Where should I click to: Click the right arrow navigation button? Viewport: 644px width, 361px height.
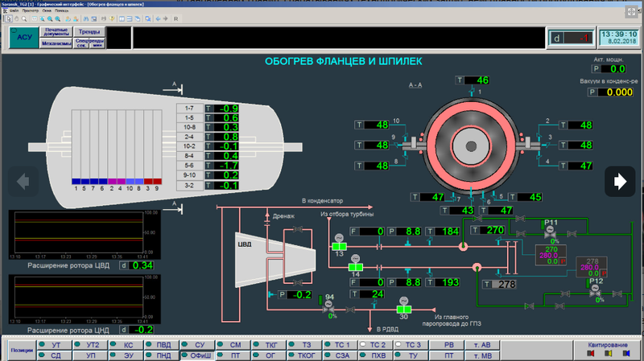[620, 182]
